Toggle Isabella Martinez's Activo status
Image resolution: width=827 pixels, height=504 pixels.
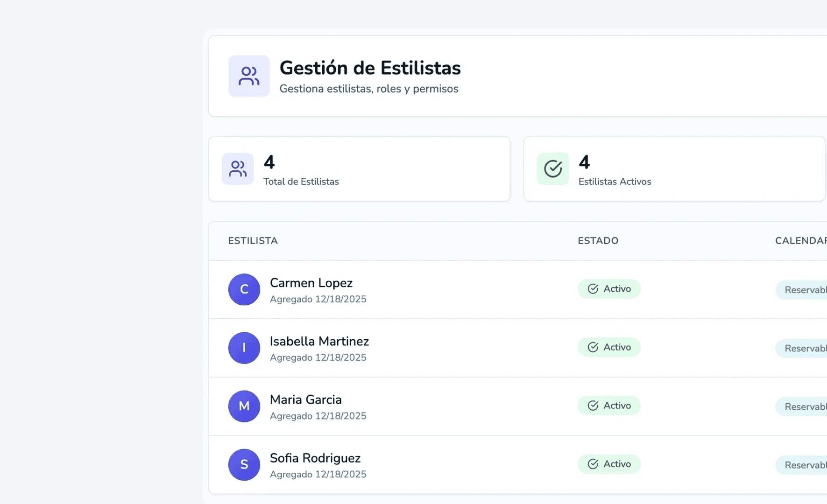click(x=609, y=347)
